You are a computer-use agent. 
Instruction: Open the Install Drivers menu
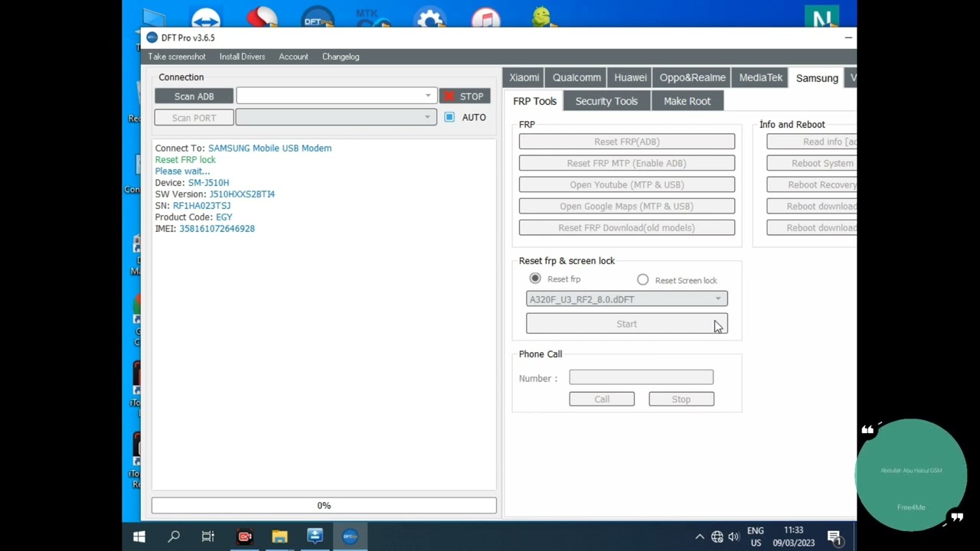pyautogui.click(x=242, y=57)
